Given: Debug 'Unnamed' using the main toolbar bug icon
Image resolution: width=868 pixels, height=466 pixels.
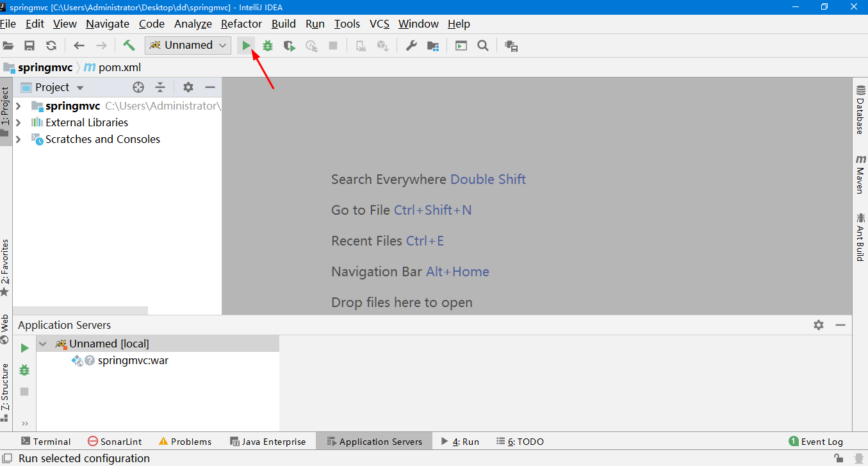Looking at the screenshot, I should pos(268,46).
